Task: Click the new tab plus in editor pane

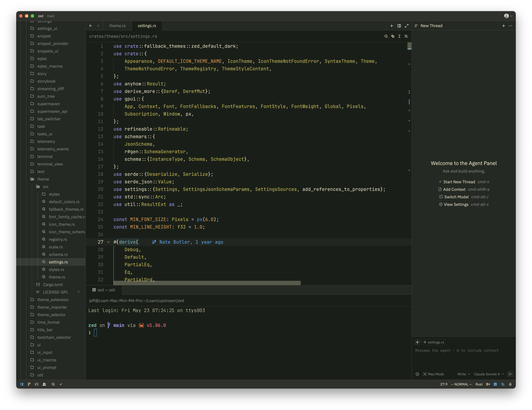Action: (392, 26)
